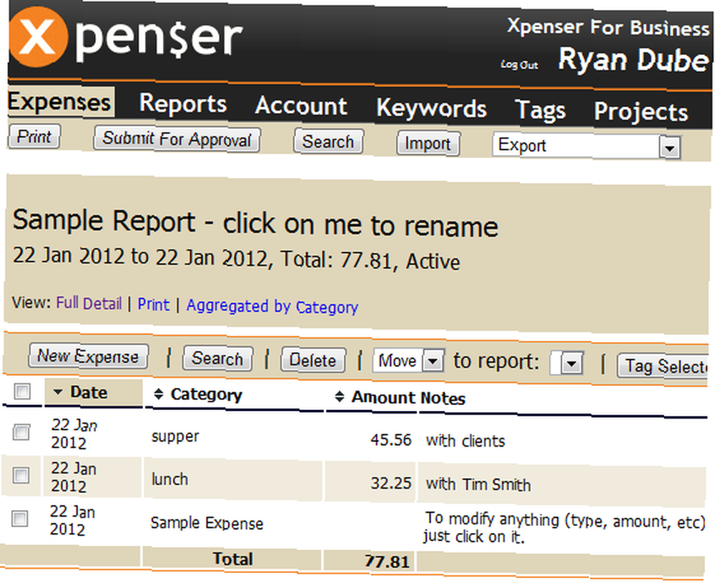This screenshot has height=588, width=715.
Task: Click the Print view link
Action: pos(154,304)
